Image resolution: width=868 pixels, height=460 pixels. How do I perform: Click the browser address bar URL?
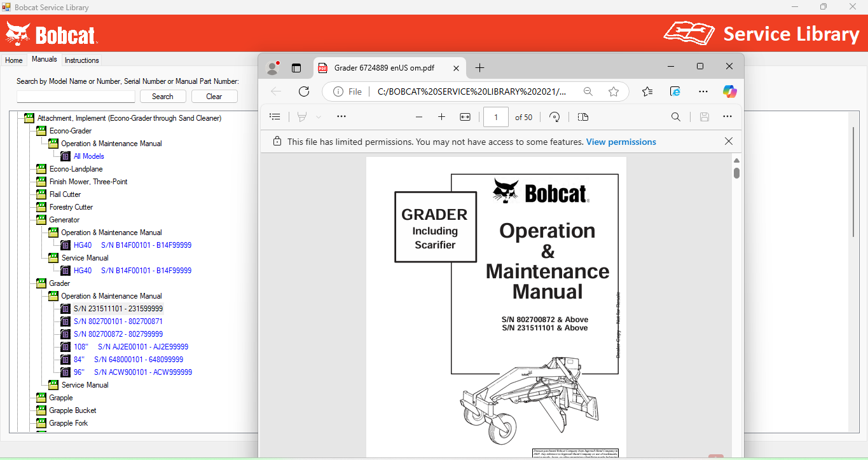[471, 91]
